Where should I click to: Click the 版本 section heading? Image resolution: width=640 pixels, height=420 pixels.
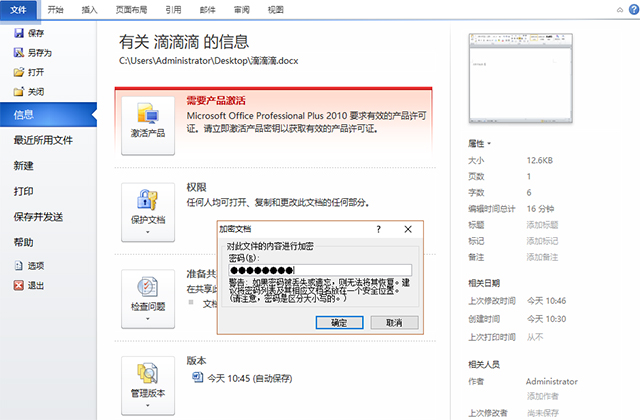pyautogui.click(x=196, y=361)
